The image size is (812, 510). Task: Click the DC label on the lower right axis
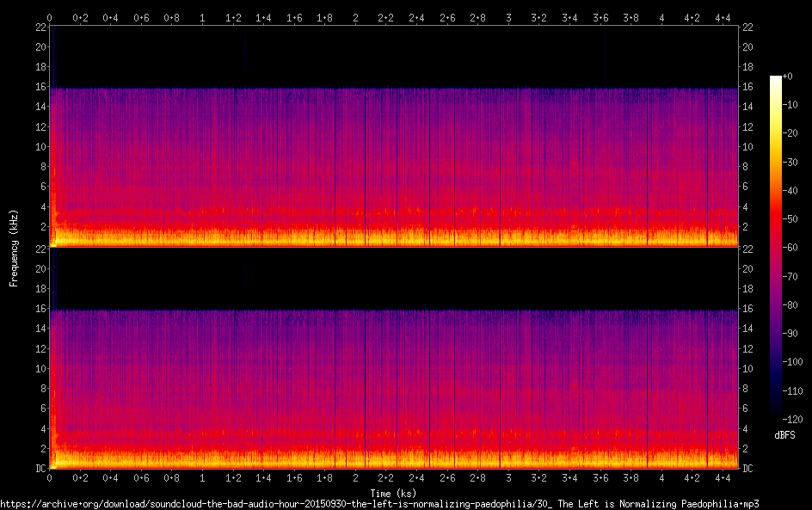tap(748, 469)
